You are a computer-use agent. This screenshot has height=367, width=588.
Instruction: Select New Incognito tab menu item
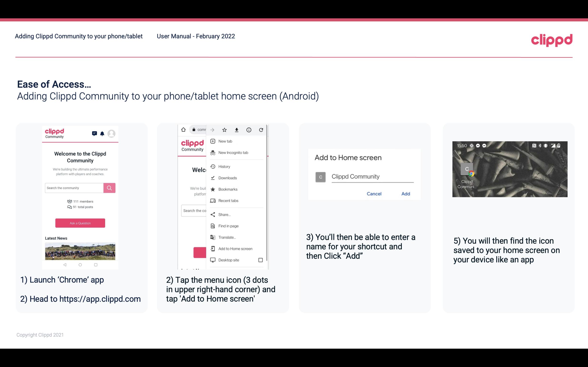click(233, 153)
